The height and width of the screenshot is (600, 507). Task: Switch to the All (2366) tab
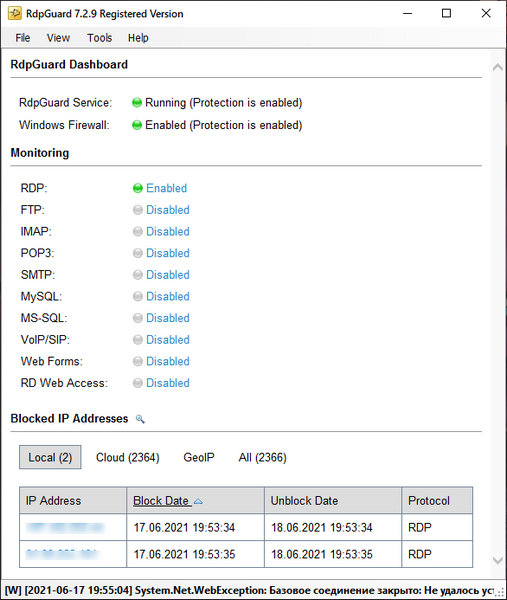click(x=262, y=457)
